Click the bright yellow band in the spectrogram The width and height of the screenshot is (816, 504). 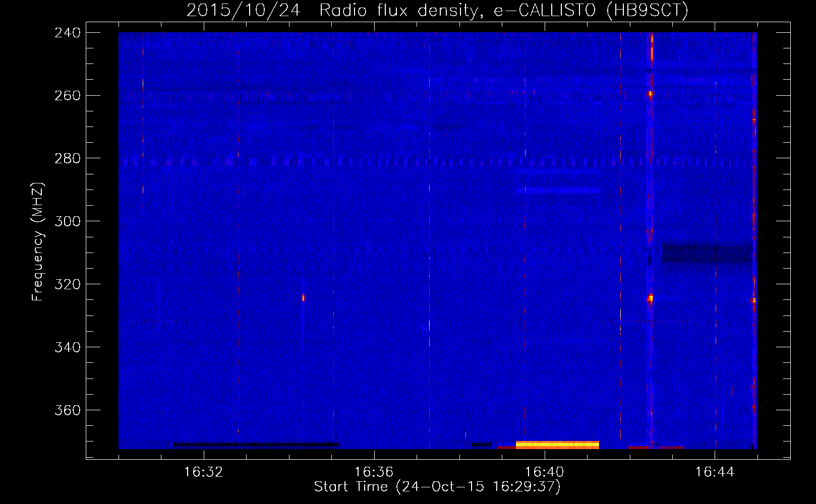pyautogui.click(x=557, y=445)
